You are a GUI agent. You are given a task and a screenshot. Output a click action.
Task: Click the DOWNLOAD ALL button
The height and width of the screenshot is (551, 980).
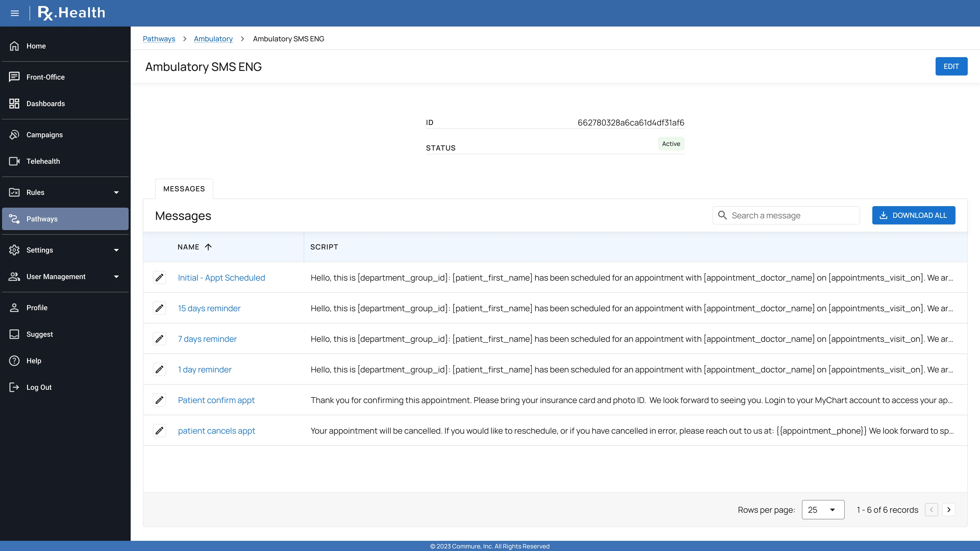[913, 215]
